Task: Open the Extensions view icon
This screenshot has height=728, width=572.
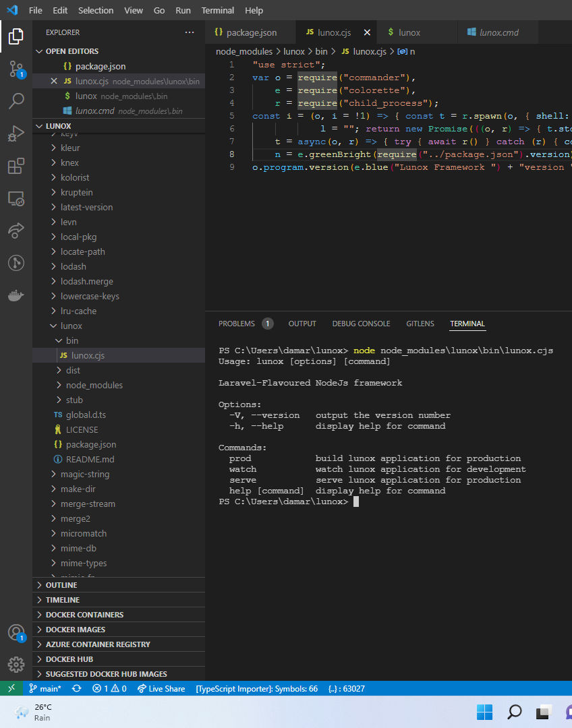Action: click(x=16, y=166)
